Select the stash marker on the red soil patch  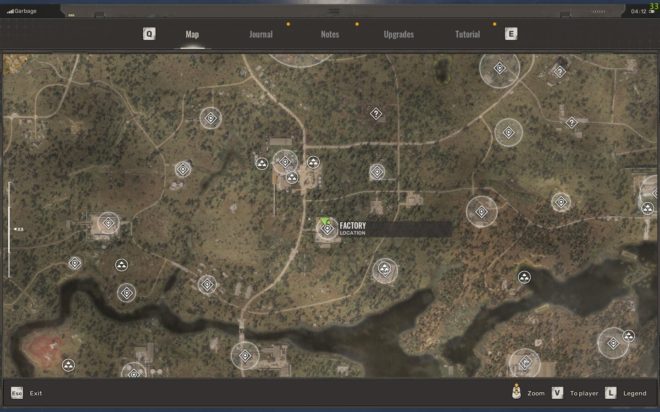tap(68, 365)
